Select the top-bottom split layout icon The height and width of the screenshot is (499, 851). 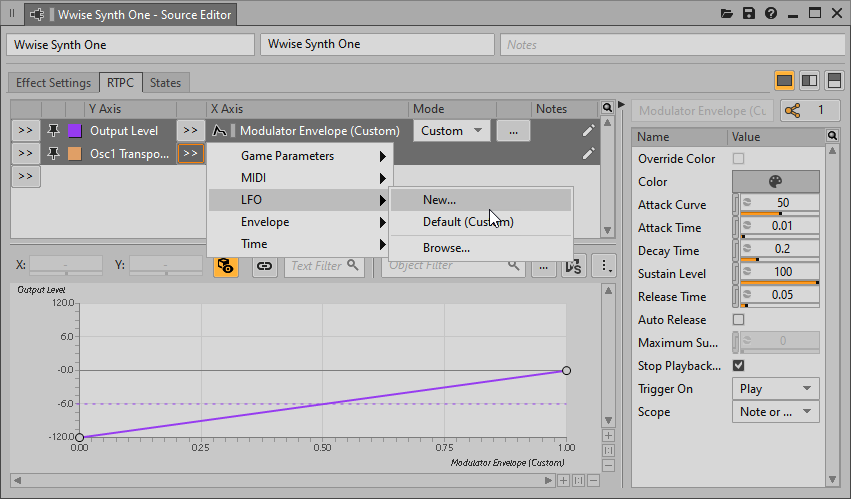click(x=834, y=81)
